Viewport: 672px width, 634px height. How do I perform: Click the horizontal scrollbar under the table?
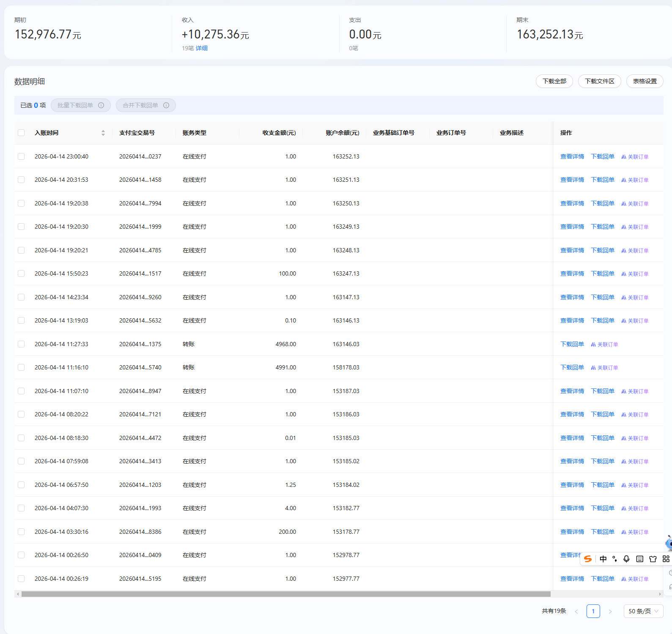(286, 594)
